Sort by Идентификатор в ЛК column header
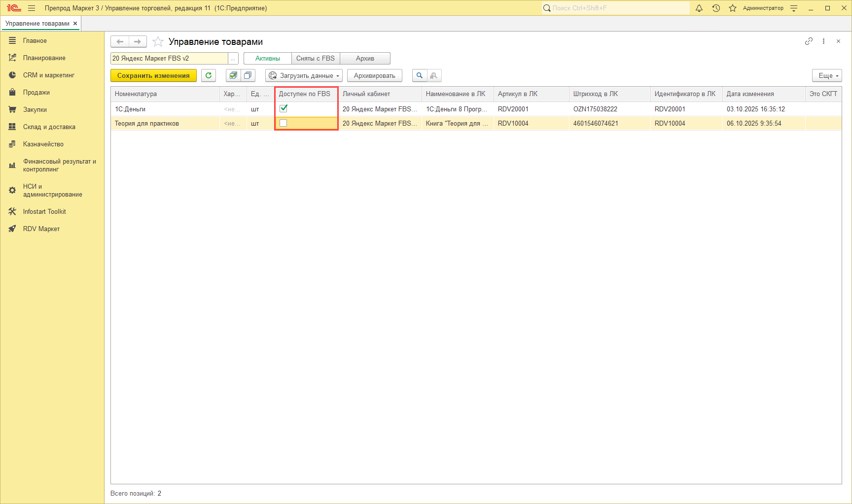The height and width of the screenshot is (504, 852). click(686, 94)
